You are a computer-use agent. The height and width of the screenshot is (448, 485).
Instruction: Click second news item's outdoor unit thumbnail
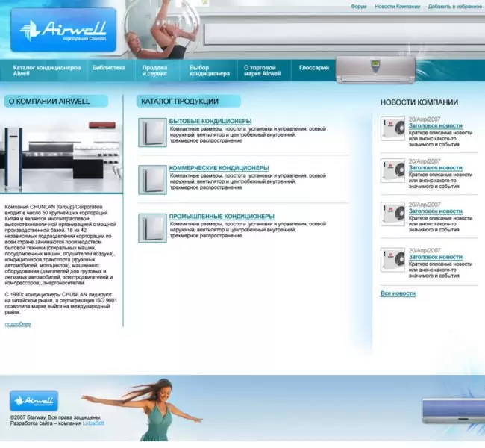coord(392,170)
